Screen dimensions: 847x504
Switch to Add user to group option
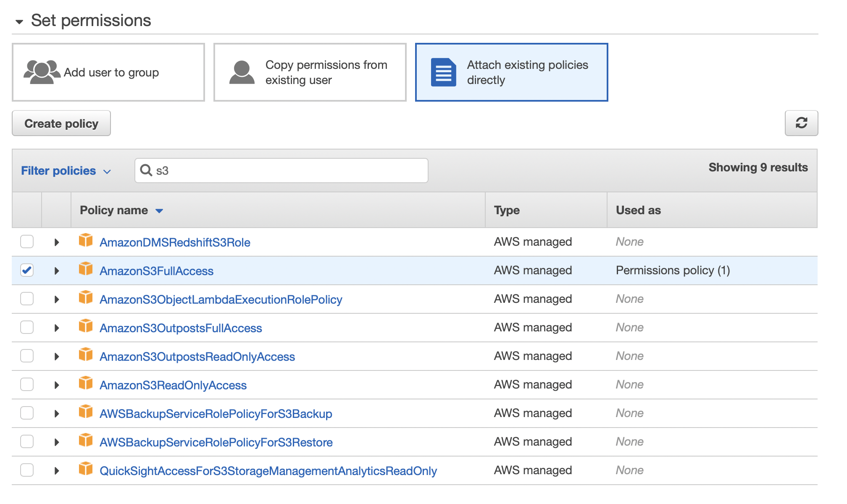108,72
